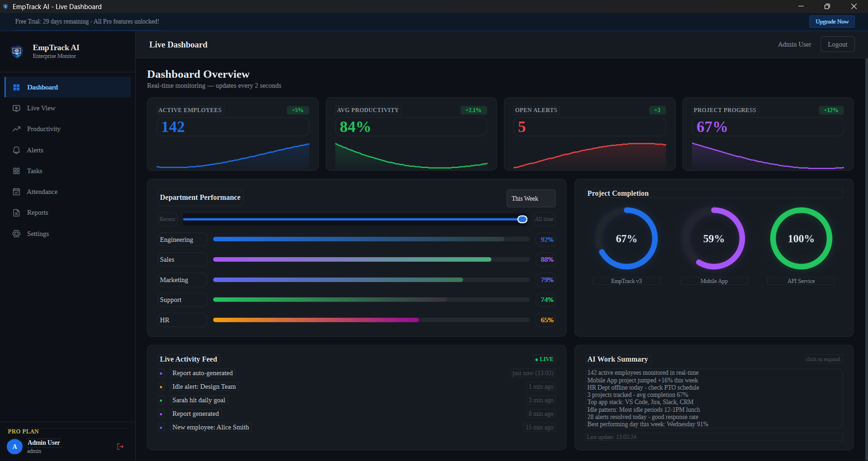Viewport: 868px width, 461px height.
Task: Click the 'Report auto-generated' feed entry
Action: (203, 373)
